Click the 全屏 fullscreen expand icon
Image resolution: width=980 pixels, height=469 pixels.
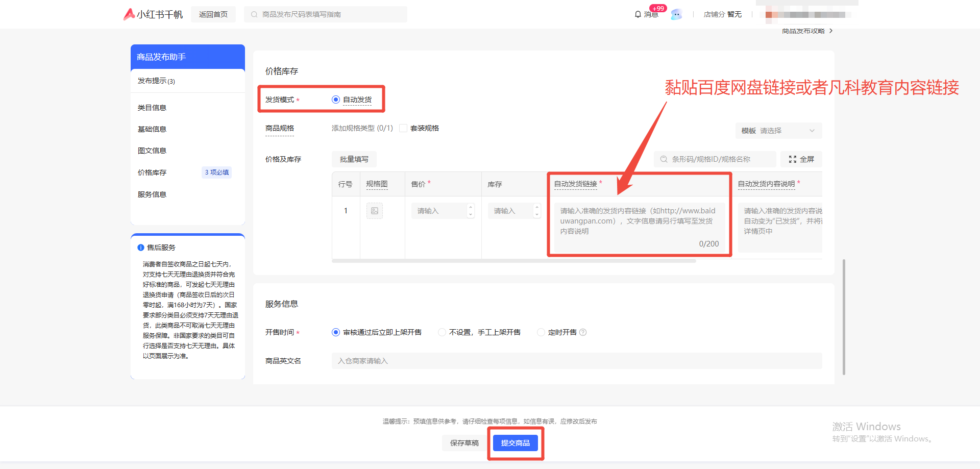792,159
